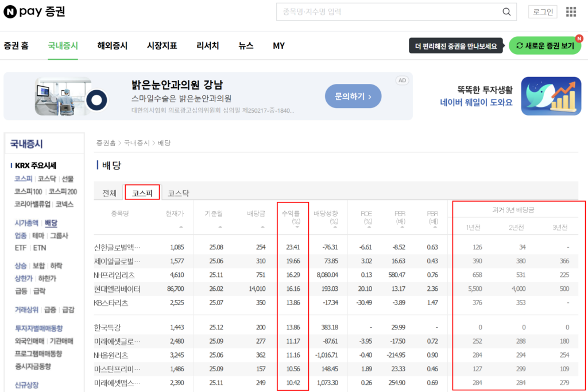
Task: Open the 리서치 menu
Action: [x=207, y=46]
